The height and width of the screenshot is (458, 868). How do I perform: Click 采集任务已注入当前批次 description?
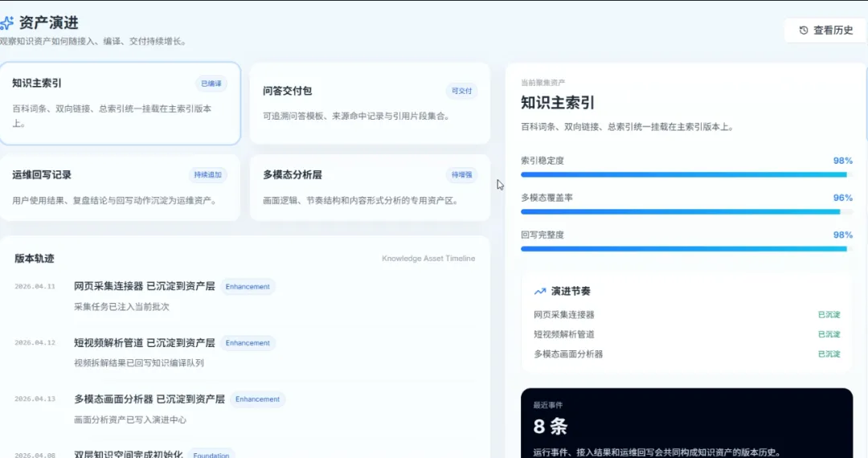(122, 306)
